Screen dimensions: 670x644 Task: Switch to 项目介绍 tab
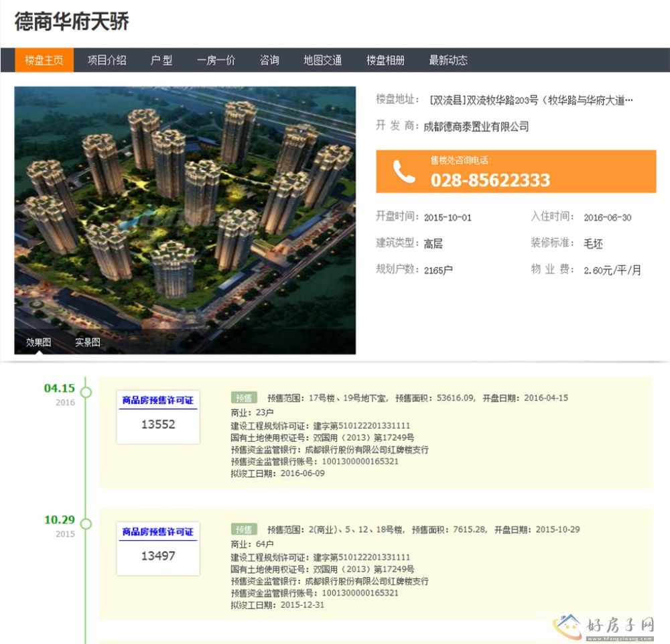107,60
